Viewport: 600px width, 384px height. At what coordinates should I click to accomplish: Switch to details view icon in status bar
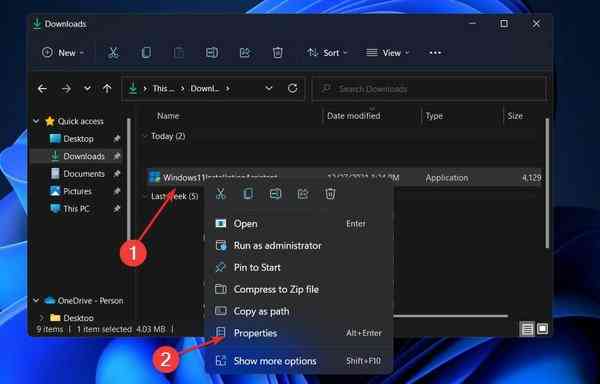coord(527,329)
